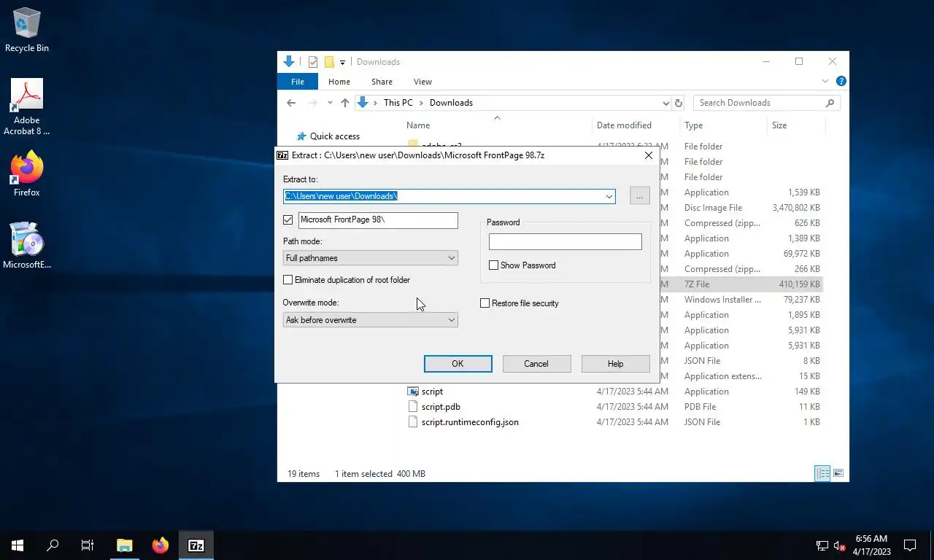Open Task View on the taskbar
Viewport: 934px width, 560px height.
88,545
